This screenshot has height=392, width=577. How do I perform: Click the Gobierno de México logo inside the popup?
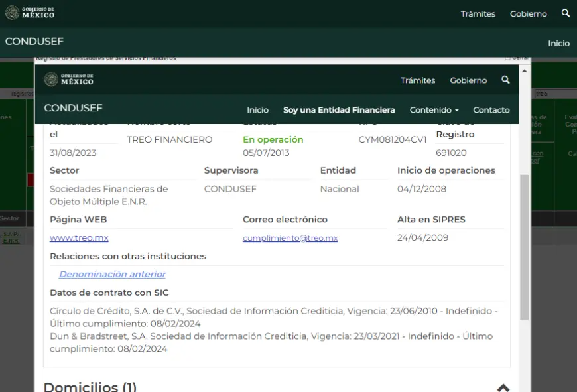[69, 80]
